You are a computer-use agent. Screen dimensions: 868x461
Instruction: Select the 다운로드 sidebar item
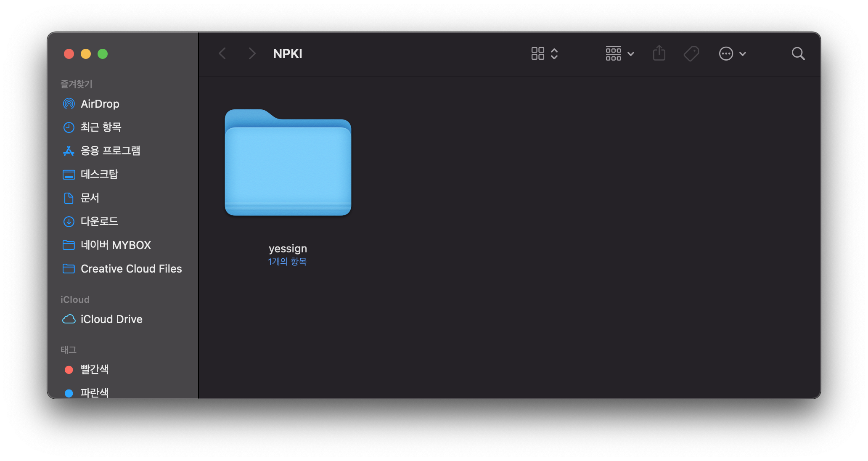99,221
